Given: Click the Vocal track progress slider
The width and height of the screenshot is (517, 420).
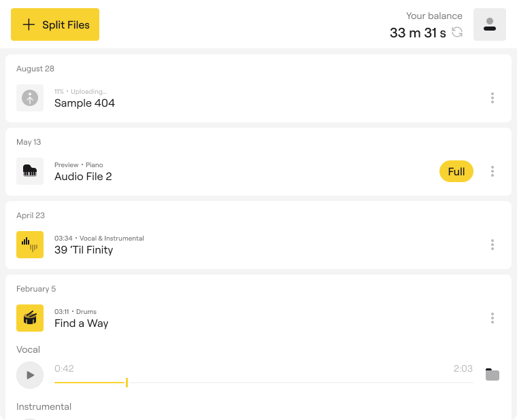Looking at the screenshot, I should (x=263, y=383).
